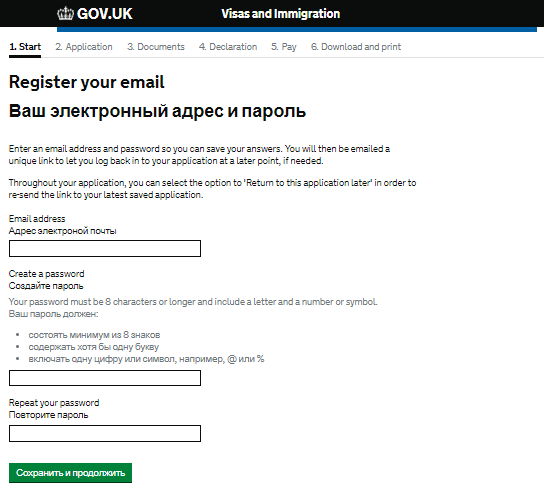Click the GOV.UK crown logo icon
This screenshot has width=544, height=489.
click(x=65, y=14)
